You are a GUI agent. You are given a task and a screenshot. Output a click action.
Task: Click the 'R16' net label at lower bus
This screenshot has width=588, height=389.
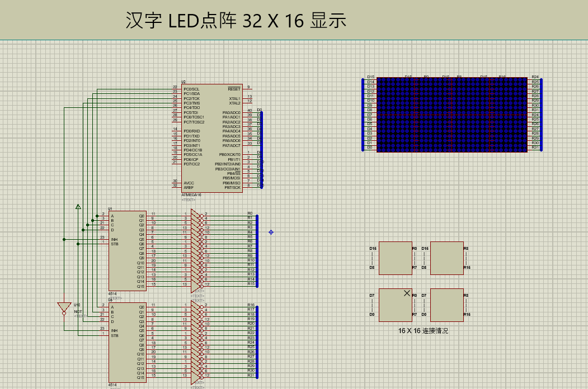(x=251, y=305)
